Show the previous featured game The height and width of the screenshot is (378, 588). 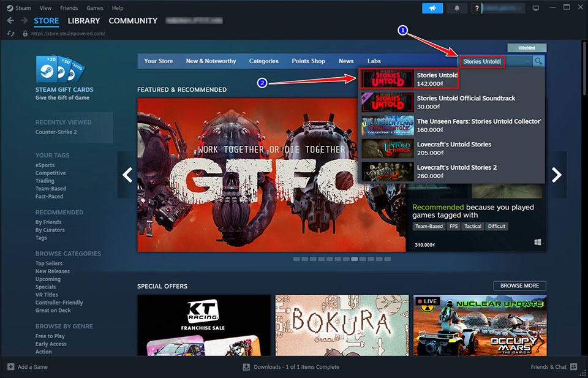127,175
